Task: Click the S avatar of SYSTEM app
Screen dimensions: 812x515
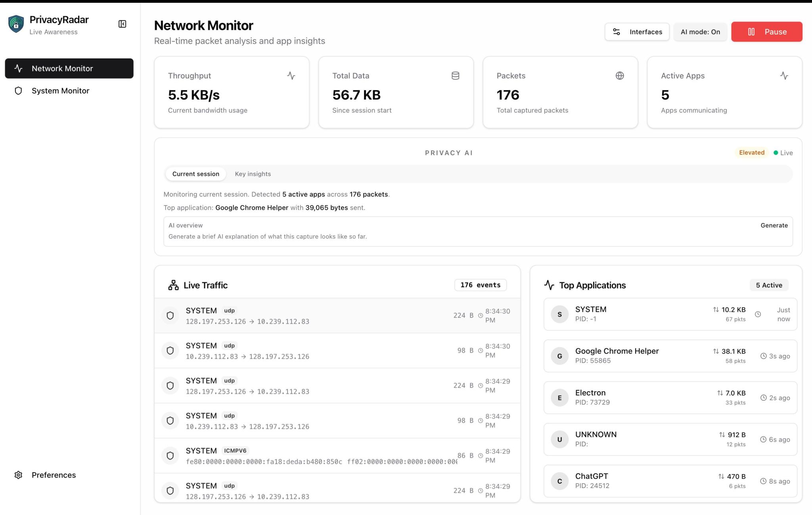Action: click(x=559, y=314)
